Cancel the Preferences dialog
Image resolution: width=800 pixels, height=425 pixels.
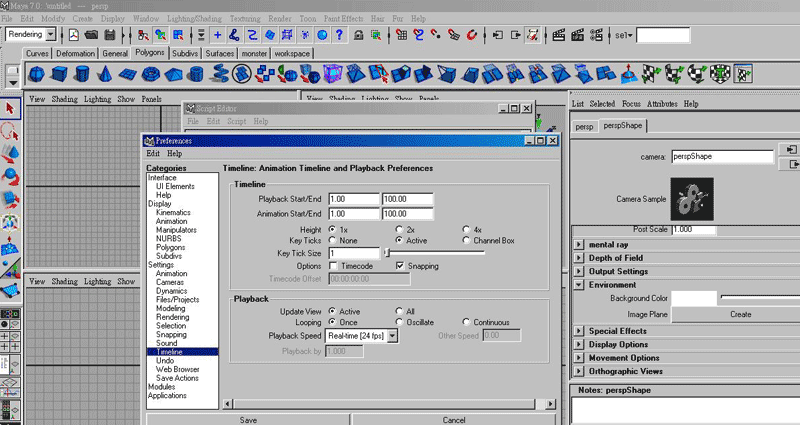454,420
